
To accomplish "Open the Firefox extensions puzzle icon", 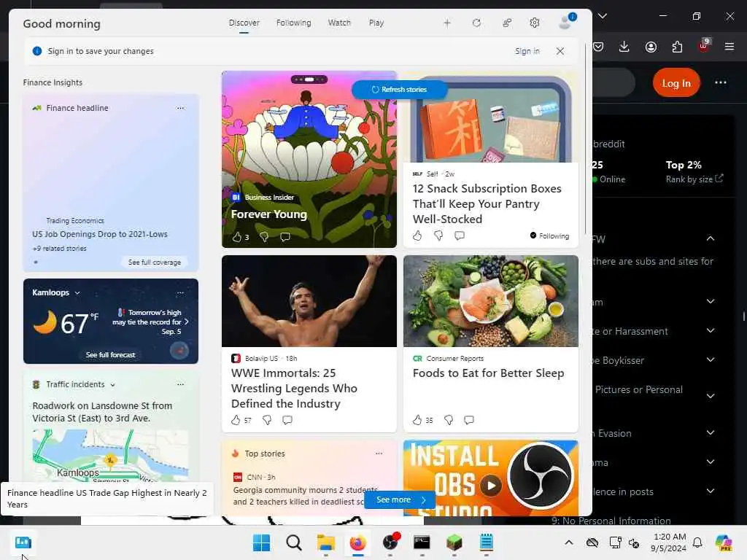I will pyautogui.click(x=677, y=47).
